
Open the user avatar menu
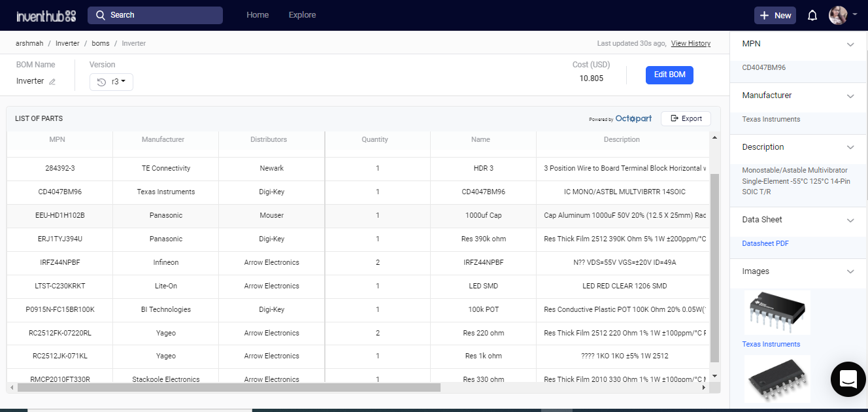[838, 15]
